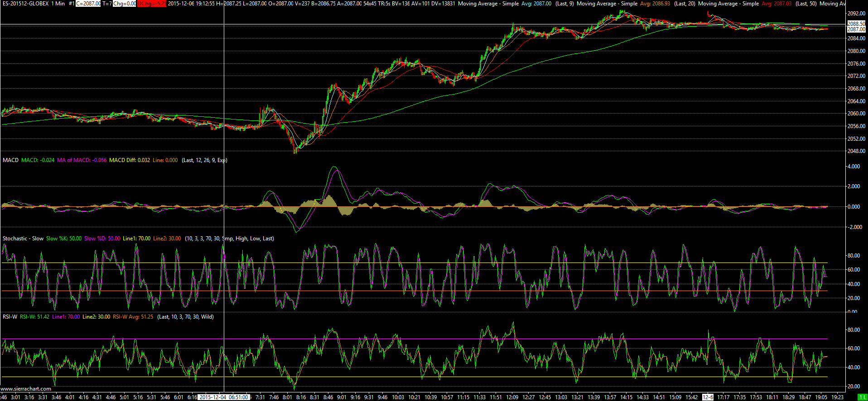This screenshot has height=401, width=868.
Task: Click the Moving Average Avg: 2086.93 value
Action: pos(655,4)
